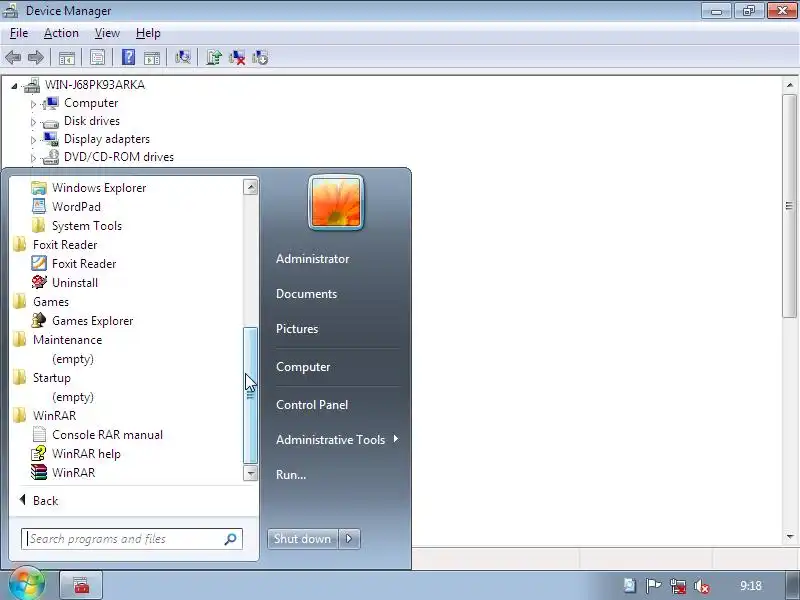Open the Run... dialog entry
The height and width of the screenshot is (600, 800).
[291, 474]
